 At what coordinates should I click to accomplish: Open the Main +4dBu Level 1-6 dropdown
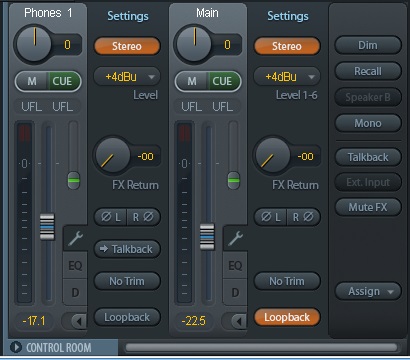pyautogui.click(x=287, y=77)
